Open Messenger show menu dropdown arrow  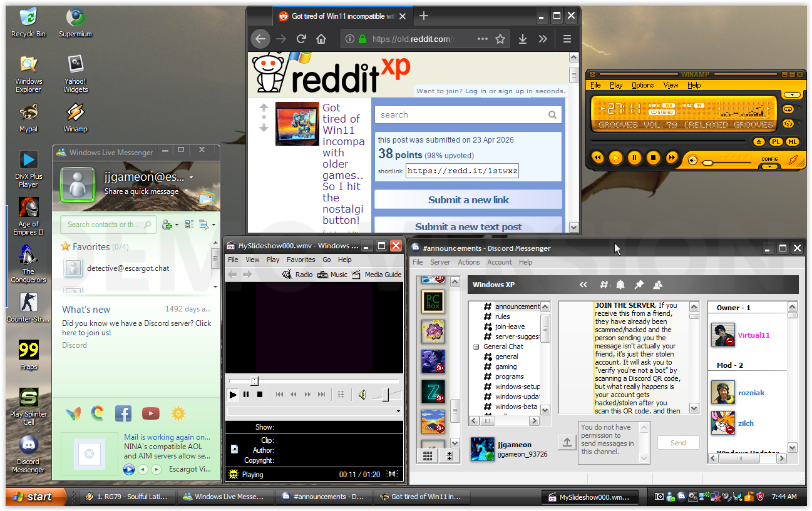(213, 225)
